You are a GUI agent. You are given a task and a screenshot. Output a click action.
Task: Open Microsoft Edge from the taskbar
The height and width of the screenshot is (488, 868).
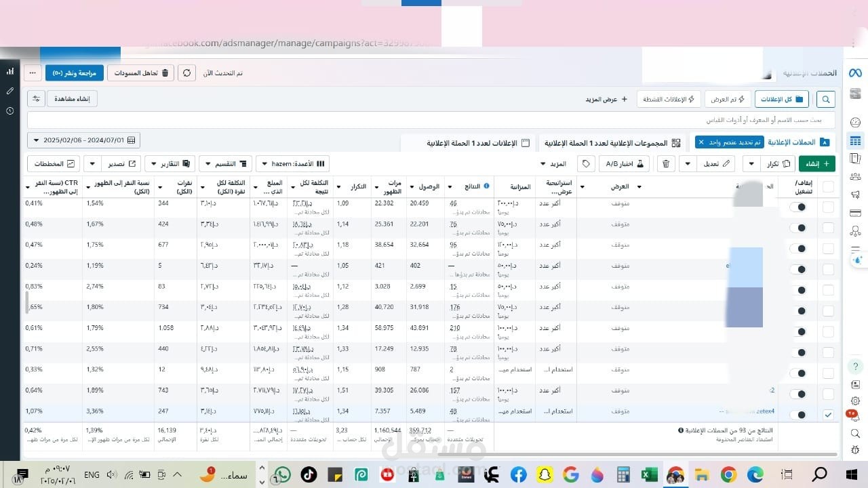coord(755,474)
